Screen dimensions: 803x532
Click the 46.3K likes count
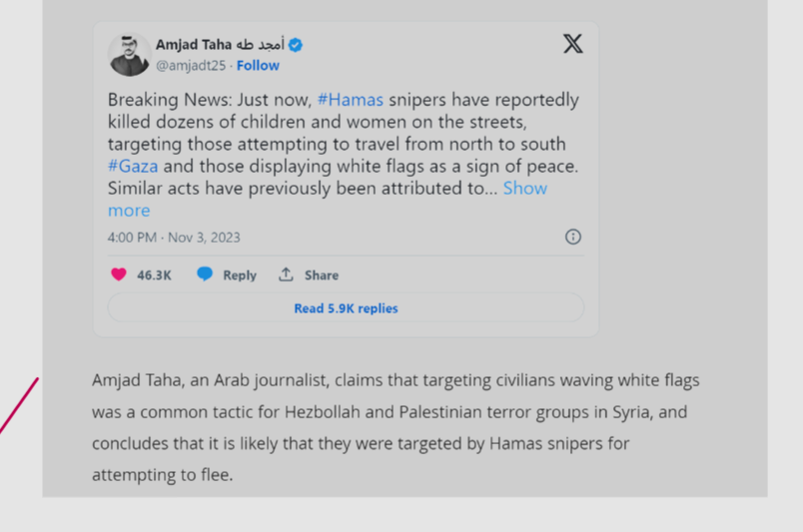(x=154, y=275)
